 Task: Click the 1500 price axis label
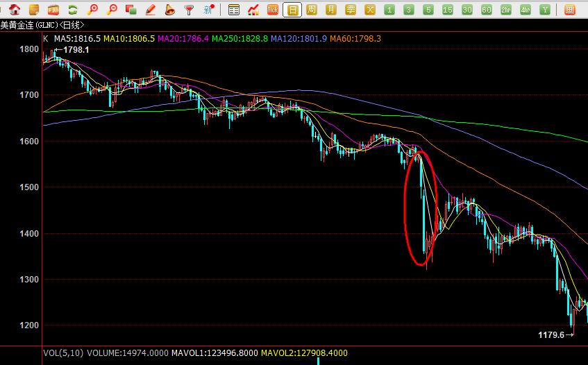29,187
